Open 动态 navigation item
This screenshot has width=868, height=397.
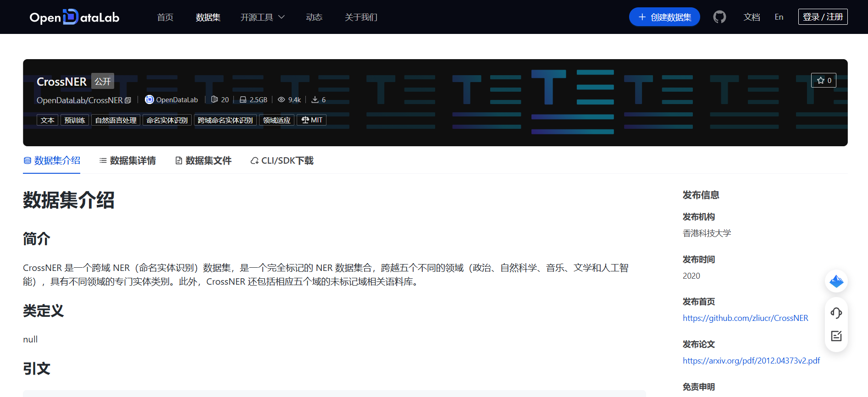click(314, 17)
